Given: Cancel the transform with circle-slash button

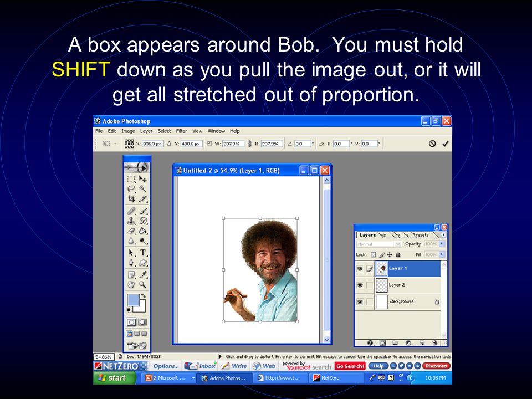Looking at the screenshot, I should click(x=432, y=144).
